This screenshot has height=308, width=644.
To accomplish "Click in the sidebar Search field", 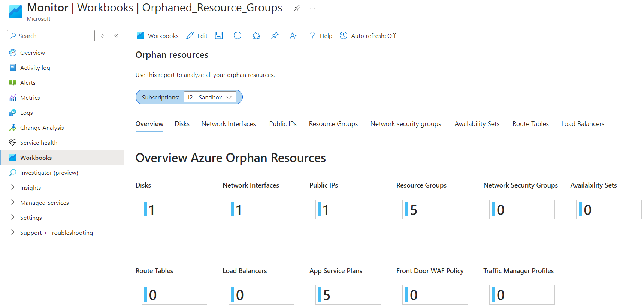I will 51,36.
